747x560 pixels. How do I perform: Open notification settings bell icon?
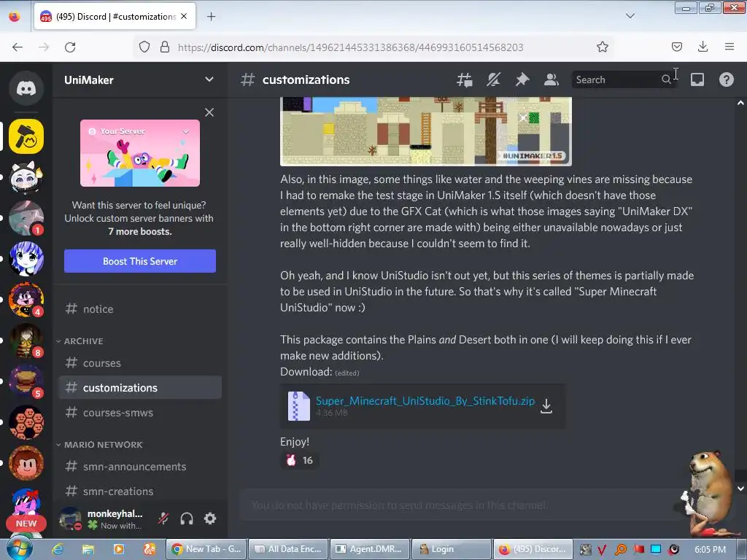(x=494, y=79)
